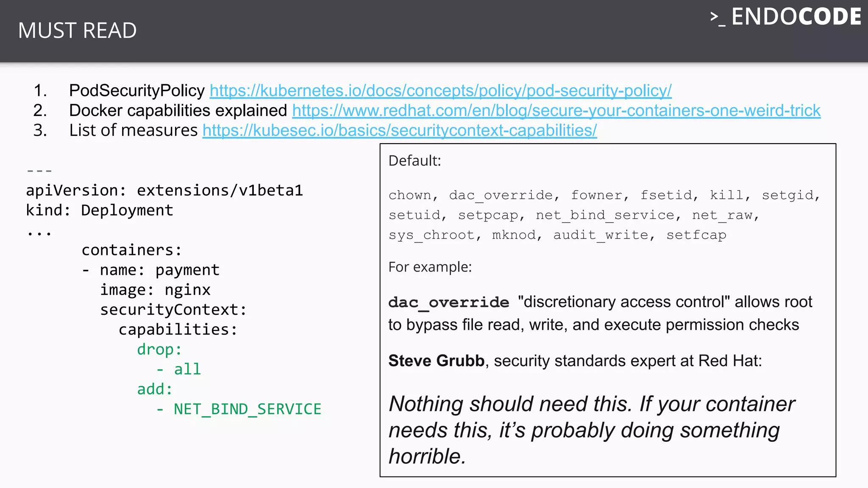Click the 'PodSecurityPolicy' list item text
This screenshot has height=488, width=868.
137,91
